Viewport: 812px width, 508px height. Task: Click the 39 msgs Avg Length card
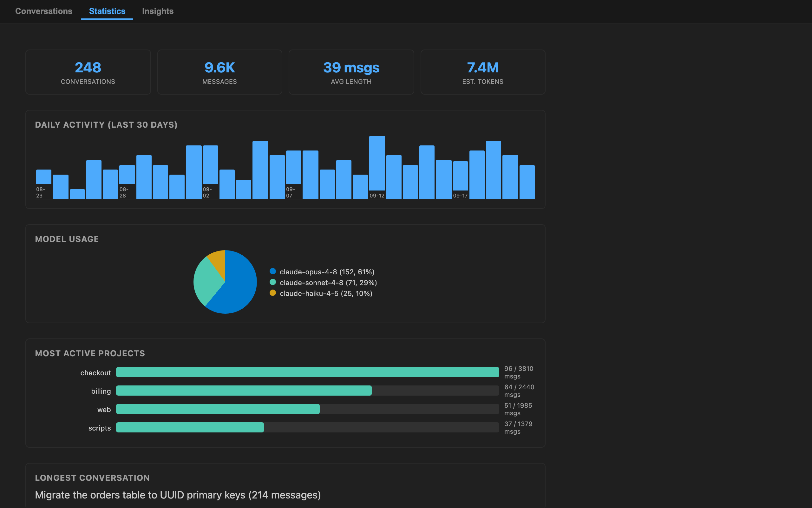click(x=351, y=72)
